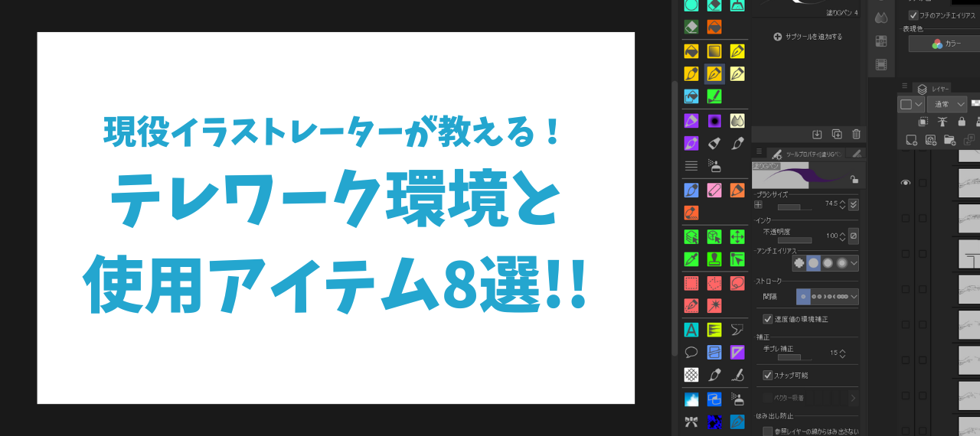Open the layer palette color dropdown
This screenshot has height=436, width=980.
click(911, 104)
